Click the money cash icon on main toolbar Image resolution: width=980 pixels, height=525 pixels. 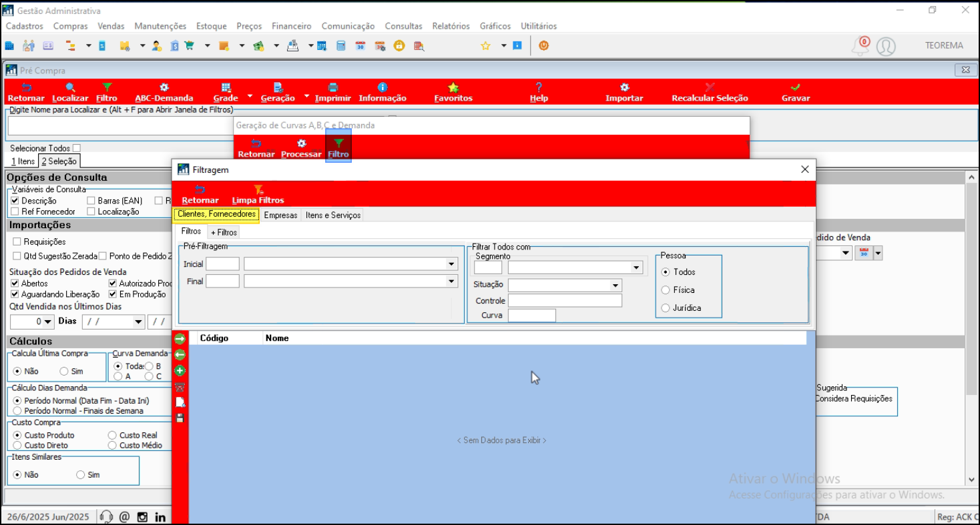(x=258, y=46)
